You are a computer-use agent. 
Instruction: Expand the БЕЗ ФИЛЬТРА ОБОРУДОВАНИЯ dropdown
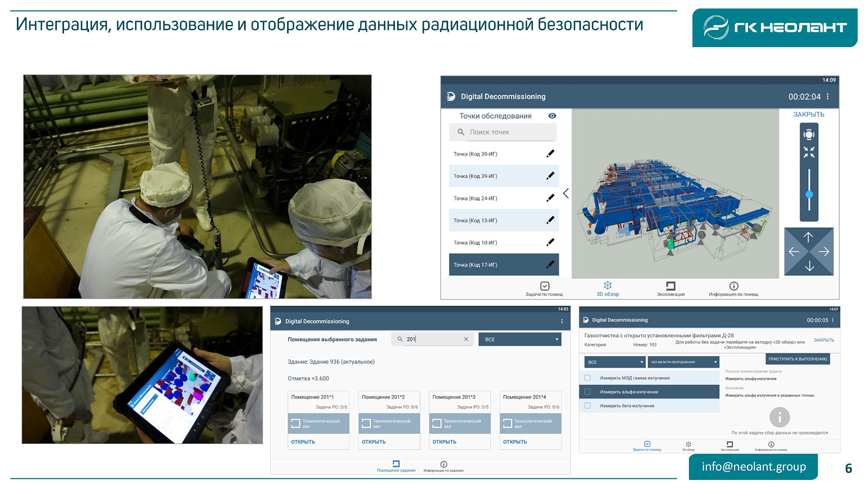coord(684,362)
